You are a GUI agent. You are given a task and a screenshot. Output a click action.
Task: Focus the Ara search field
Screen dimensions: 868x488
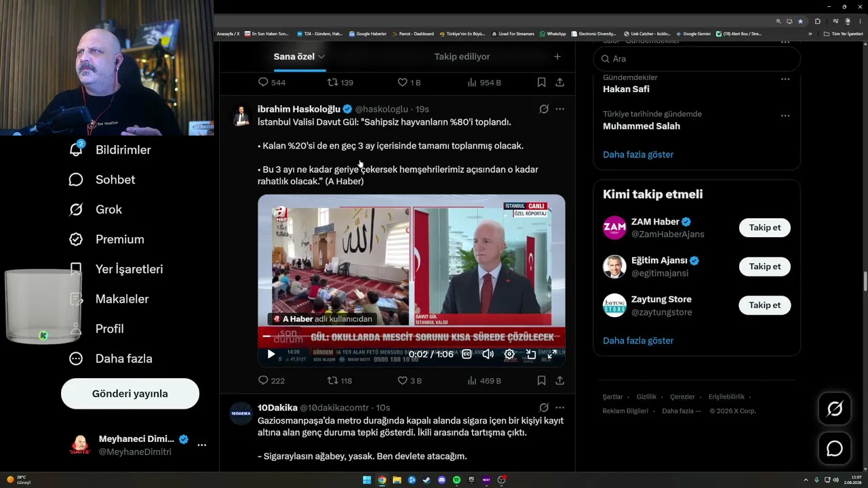(696, 59)
